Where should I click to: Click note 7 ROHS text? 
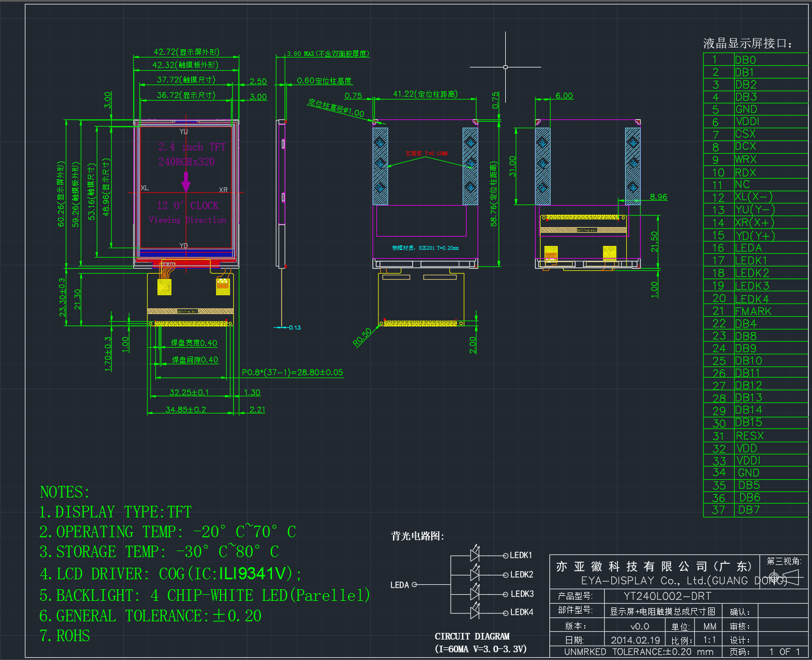pos(65,636)
